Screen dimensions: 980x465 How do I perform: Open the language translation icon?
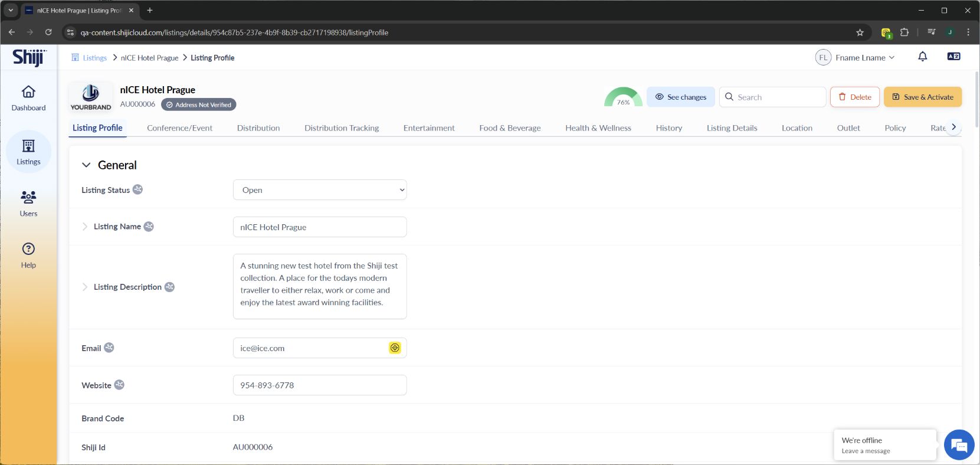coord(953,57)
